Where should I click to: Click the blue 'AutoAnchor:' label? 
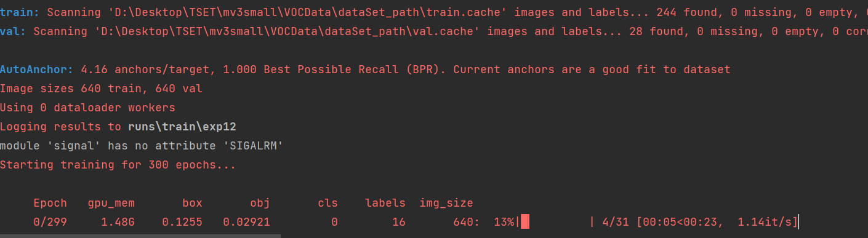[37, 69]
